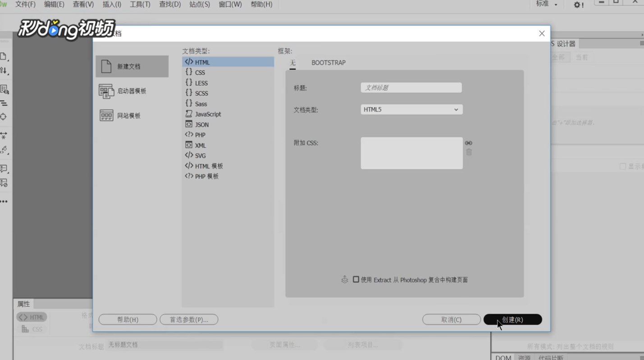Click the open documents toolbar icon
The image size is (644, 360).
coord(4,56)
